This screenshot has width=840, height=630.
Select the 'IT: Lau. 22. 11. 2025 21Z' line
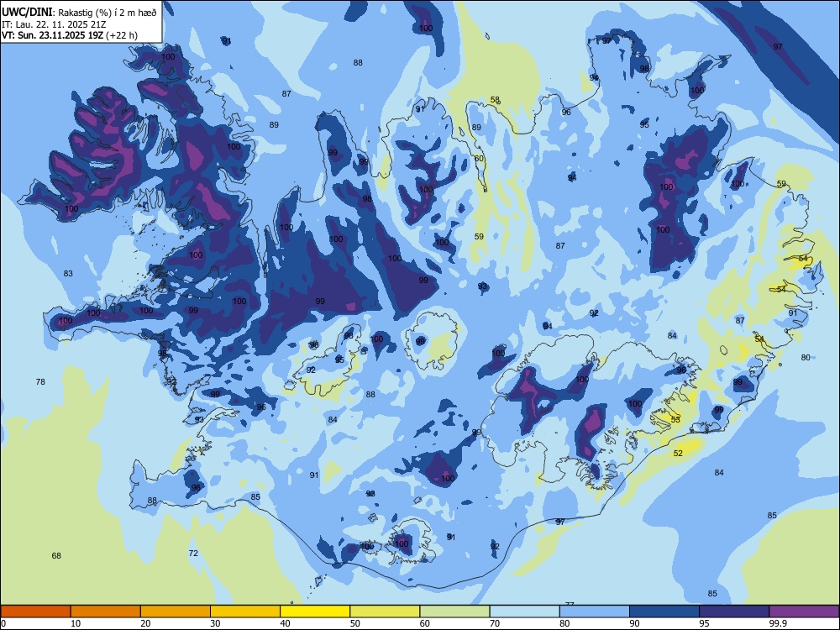pyautogui.click(x=55, y=24)
